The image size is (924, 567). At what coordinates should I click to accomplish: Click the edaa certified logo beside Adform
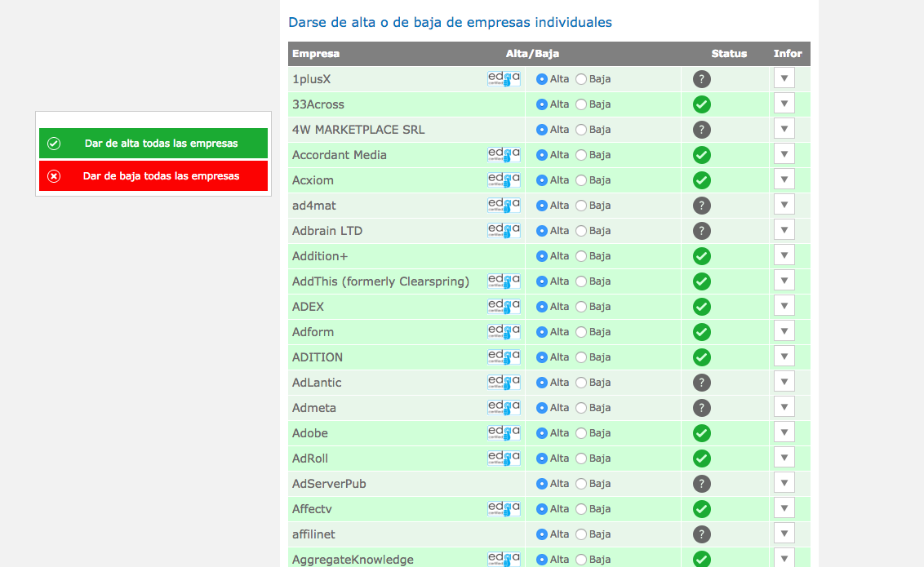coord(504,332)
